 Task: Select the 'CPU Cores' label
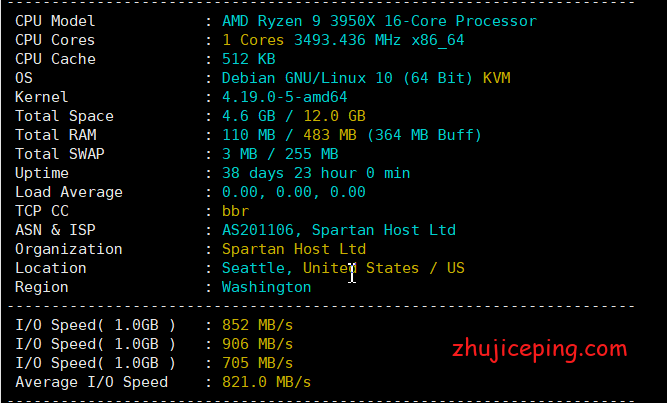[55, 40]
